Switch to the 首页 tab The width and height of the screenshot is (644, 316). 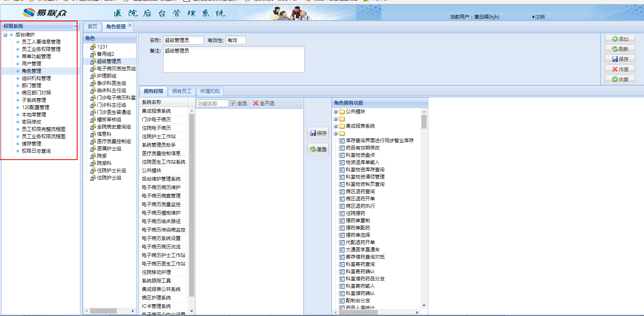93,27
